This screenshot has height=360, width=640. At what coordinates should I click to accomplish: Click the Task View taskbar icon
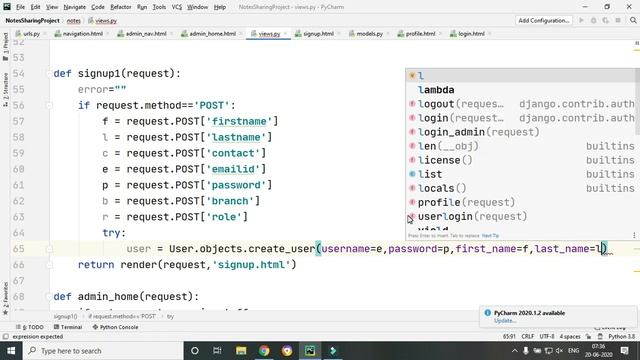217,351
